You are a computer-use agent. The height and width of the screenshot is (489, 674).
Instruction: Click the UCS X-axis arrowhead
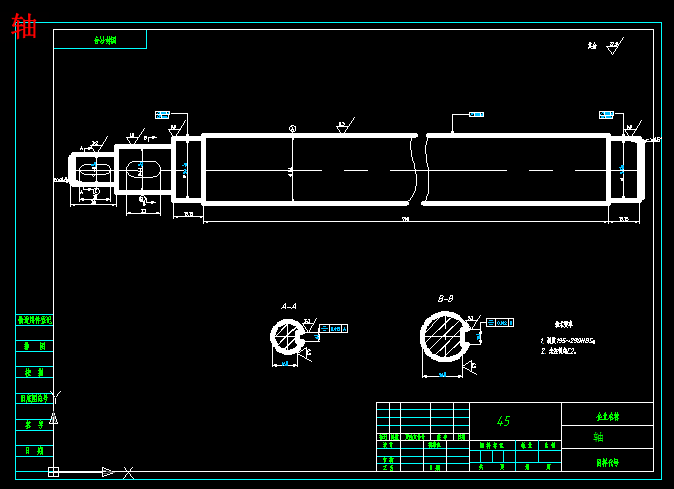coord(108,472)
